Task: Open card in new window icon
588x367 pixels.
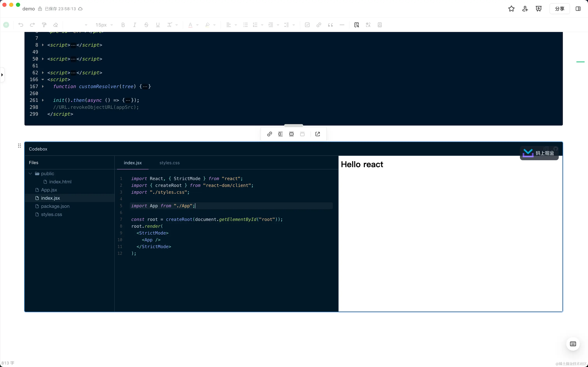Action: (x=318, y=134)
